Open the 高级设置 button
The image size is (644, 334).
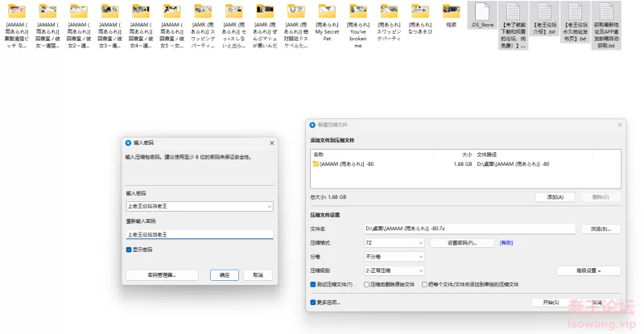tap(588, 270)
